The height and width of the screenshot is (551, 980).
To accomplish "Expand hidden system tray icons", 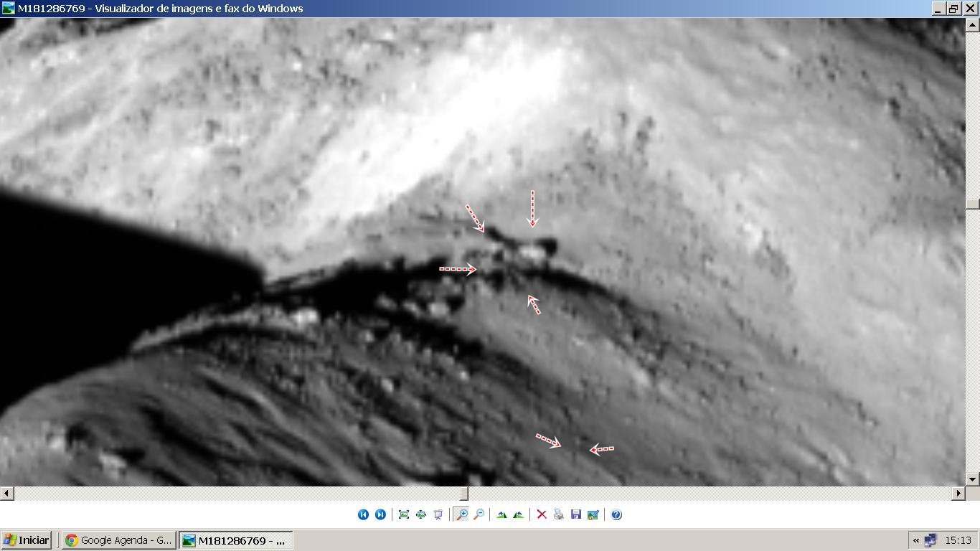I will click(x=916, y=540).
